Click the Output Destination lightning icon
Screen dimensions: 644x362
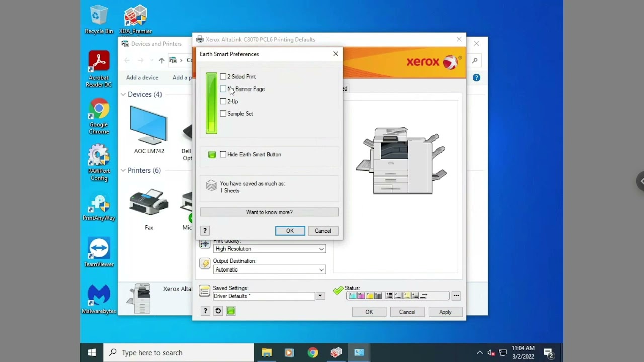[x=204, y=264]
